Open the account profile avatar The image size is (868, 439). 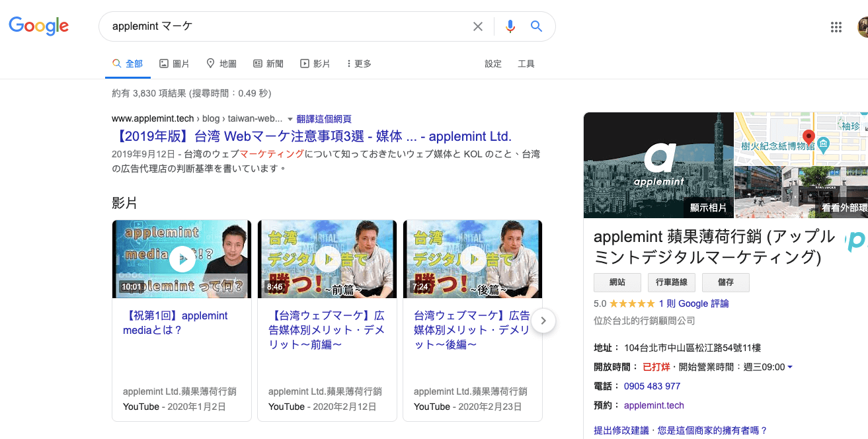863,27
